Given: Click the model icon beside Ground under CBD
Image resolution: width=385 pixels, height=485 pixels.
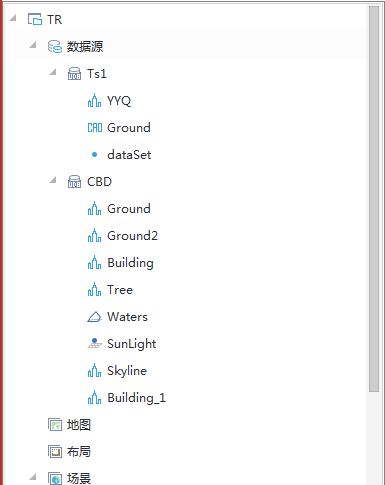Looking at the screenshot, I should tap(94, 209).
